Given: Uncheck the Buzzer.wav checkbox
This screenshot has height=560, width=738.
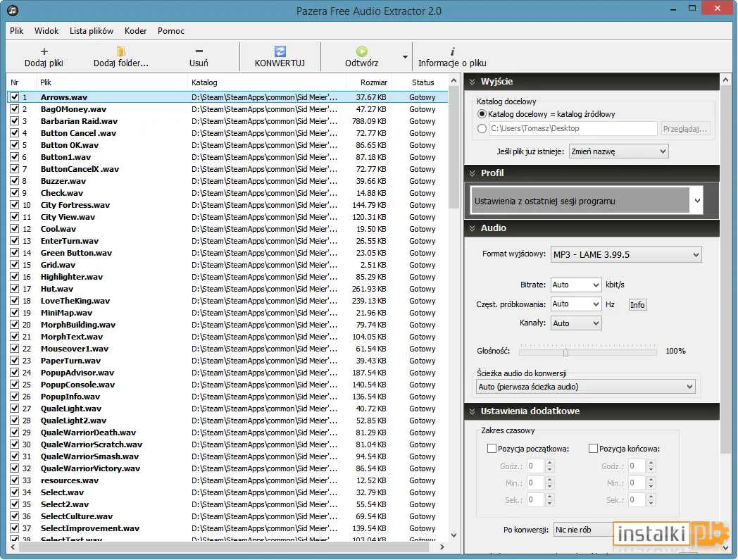Looking at the screenshot, I should [x=15, y=181].
